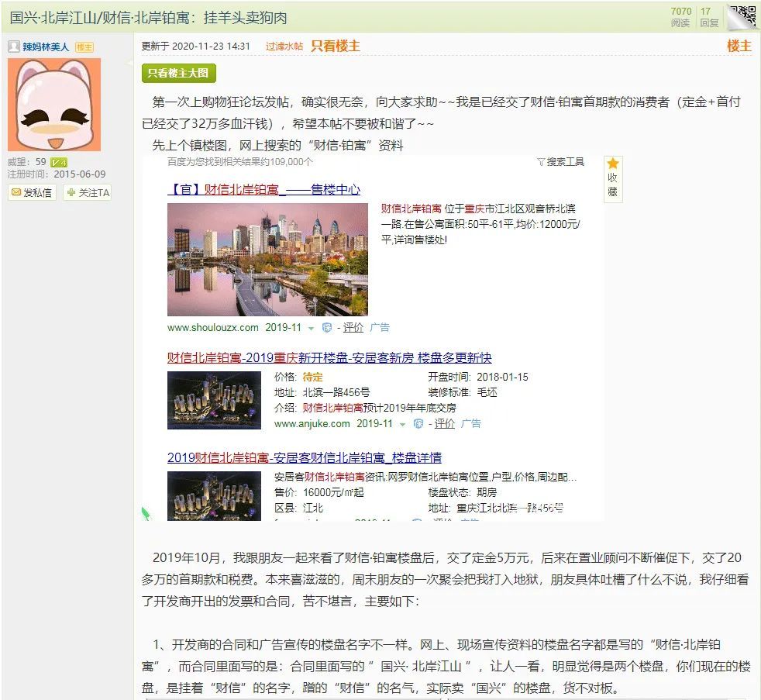Click the green level badge beside 威望 59
Image resolution: width=761 pixels, height=700 pixels.
[59, 163]
